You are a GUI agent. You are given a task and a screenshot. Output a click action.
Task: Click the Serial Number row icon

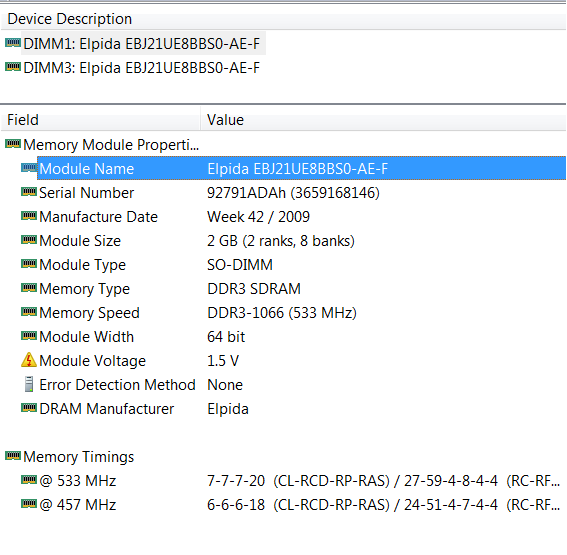pos(29,192)
